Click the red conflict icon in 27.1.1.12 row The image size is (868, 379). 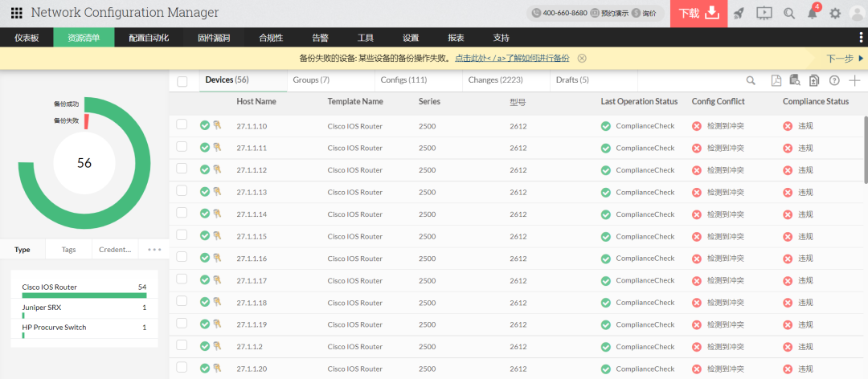(696, 170)
